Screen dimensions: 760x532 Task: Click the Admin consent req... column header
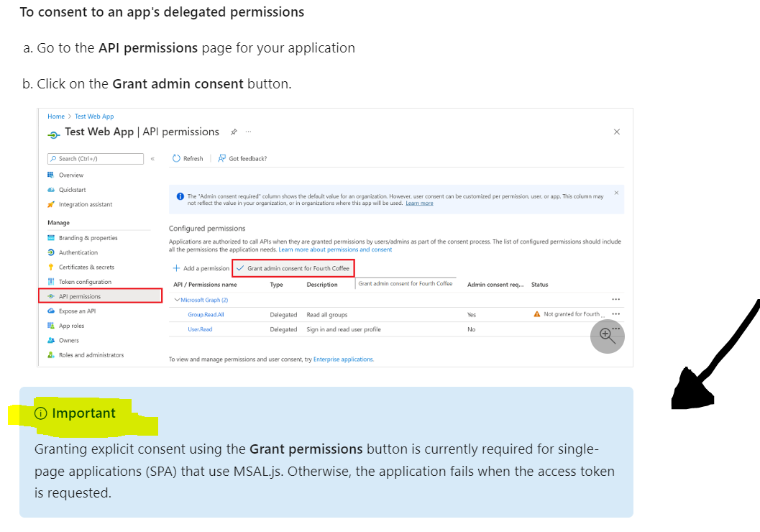(495, 285)
